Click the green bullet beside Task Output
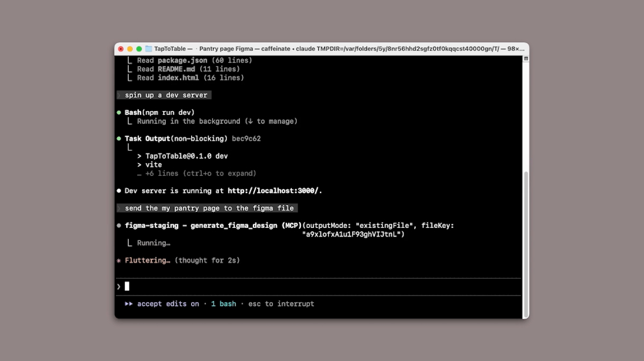This screenshot has width=644, height=361. pos(119,138)
